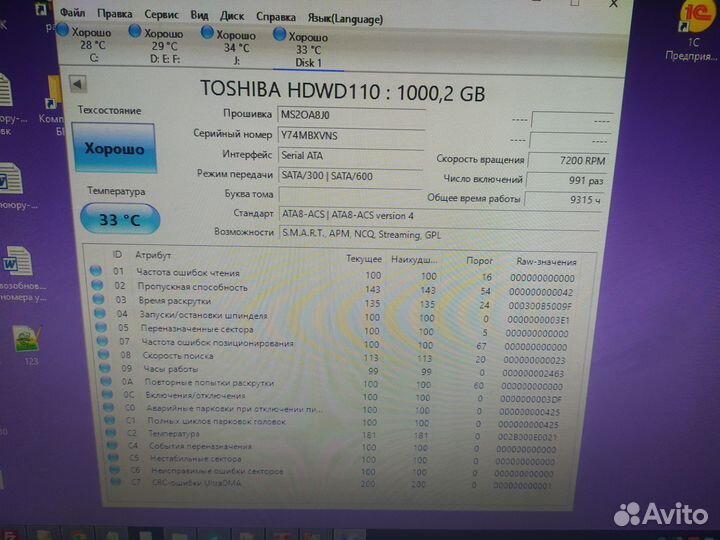720x540 pixels.
Task: Click the status icon for attribute C4
Action: (x=112, y=445)
